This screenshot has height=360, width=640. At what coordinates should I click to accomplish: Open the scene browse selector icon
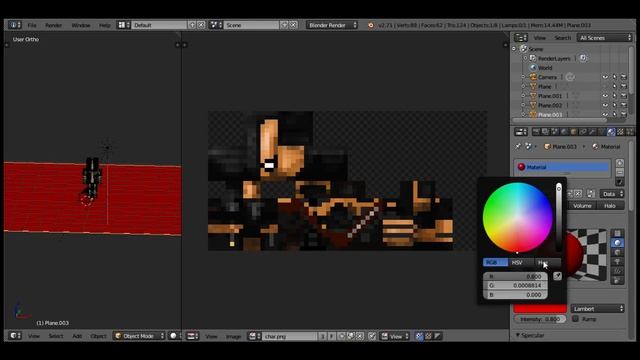pyautogui.click(x=216, y=25)
